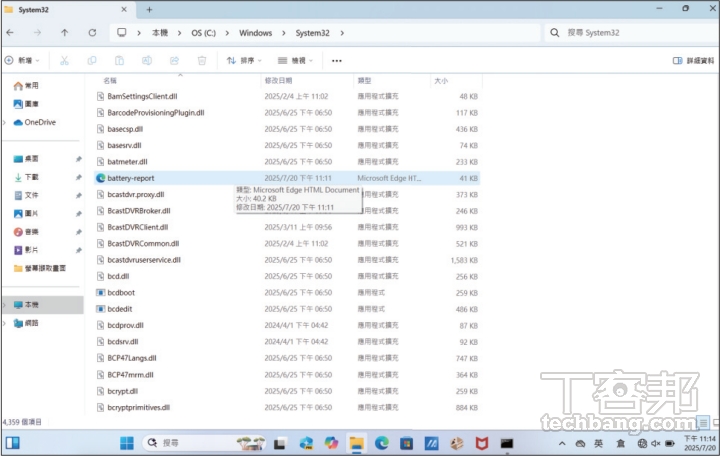The width and height of the screenshot is (720, 456).
Task: Click the Cut scissors icon in toolbar
Action: click(x=64, y=61)
